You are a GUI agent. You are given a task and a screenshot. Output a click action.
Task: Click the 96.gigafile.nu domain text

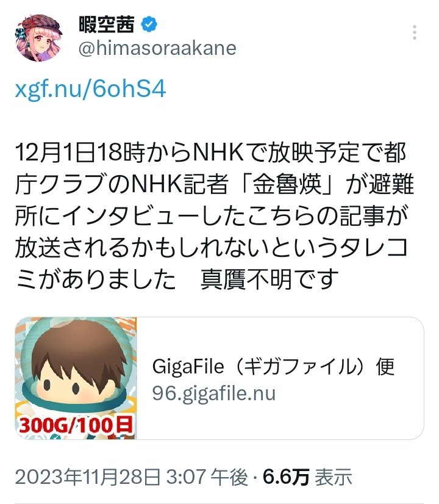coord(214,393)
